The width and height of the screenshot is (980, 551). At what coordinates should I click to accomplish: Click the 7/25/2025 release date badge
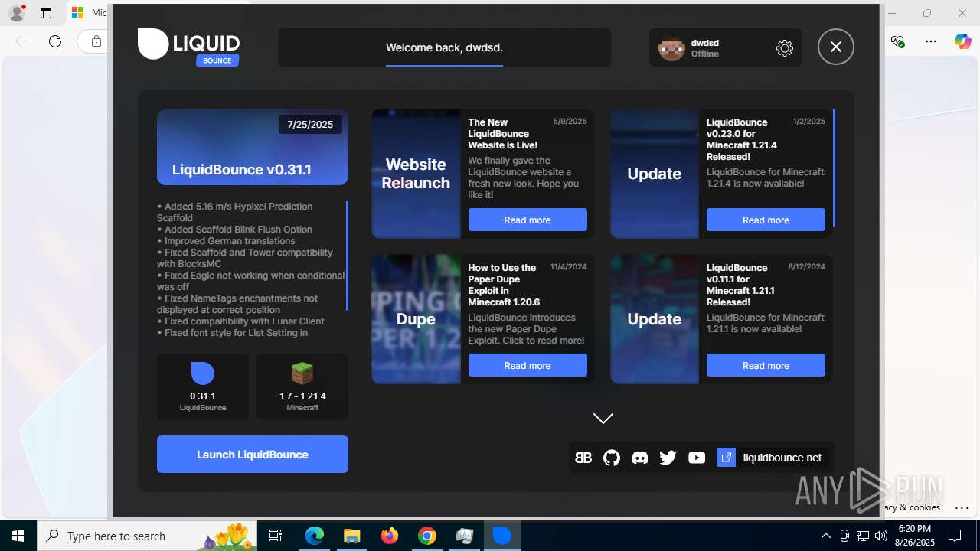pos(310,124)
